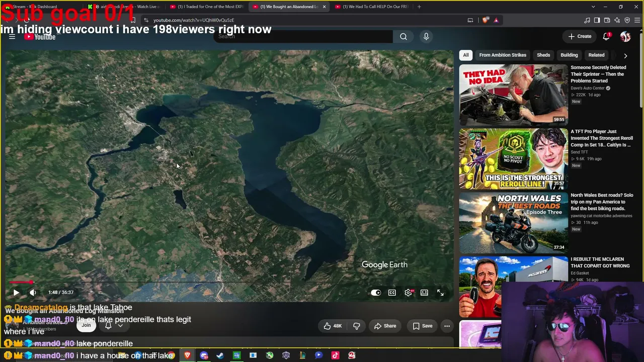
Task: Open the North Wales Best Roads thumbnail
Action: [x=513, y=223]
